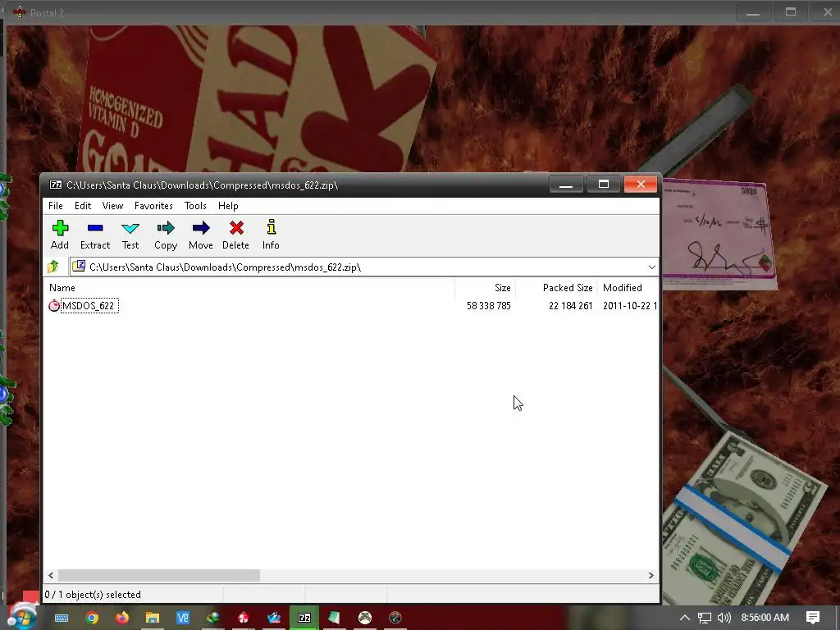
Task: Click the scrollbar right arrow
Action: click(x=651, y=575)
